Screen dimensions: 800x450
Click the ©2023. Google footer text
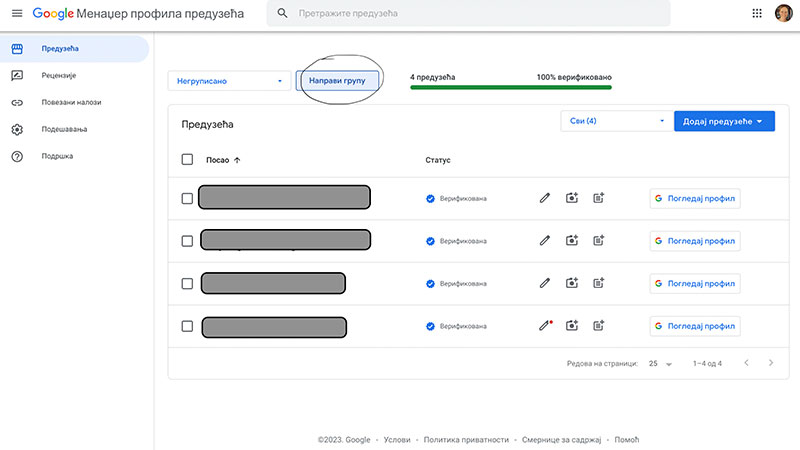pos(344,439)
